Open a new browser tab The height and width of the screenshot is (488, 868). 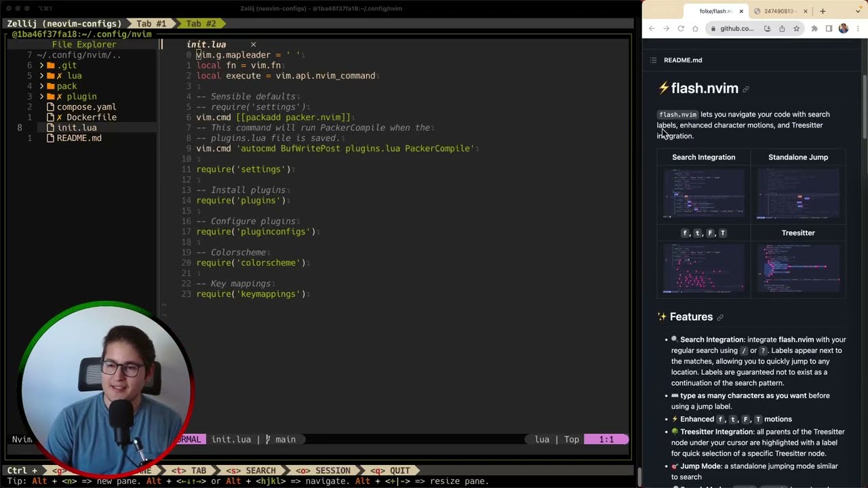823,11
